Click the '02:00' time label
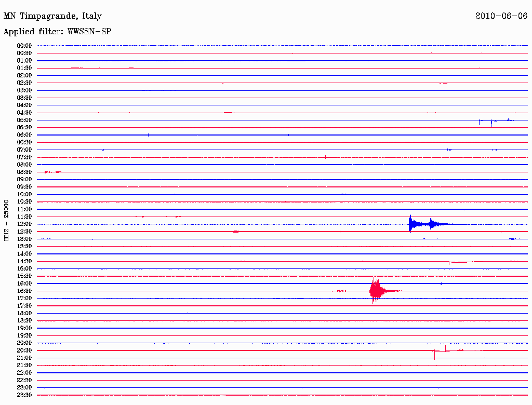The height and width of the screenshot is (405, 532). pyautogui.click(x=24, y=75)
